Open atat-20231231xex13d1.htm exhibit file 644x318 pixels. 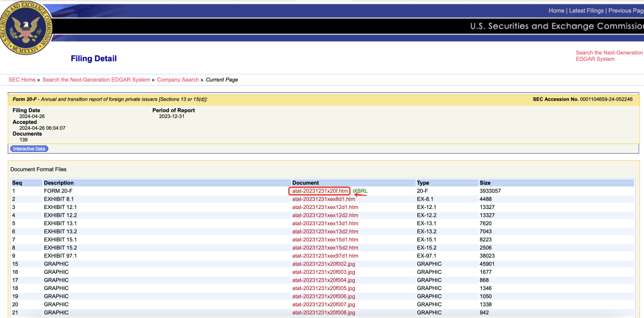tap(325, 223)
